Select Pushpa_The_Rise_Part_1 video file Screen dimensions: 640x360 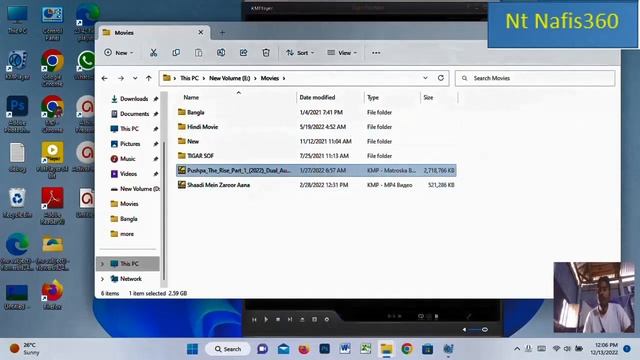tap(316, 170)
